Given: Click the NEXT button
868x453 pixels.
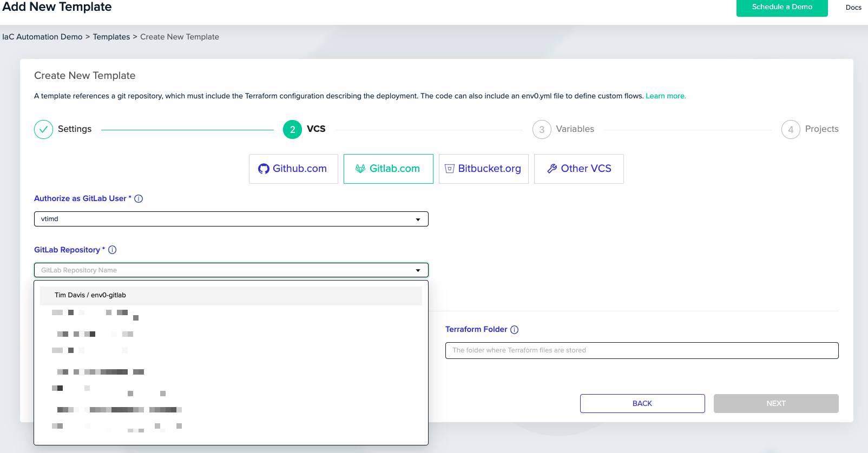Looking at the screenshot, I should point(776,404).
